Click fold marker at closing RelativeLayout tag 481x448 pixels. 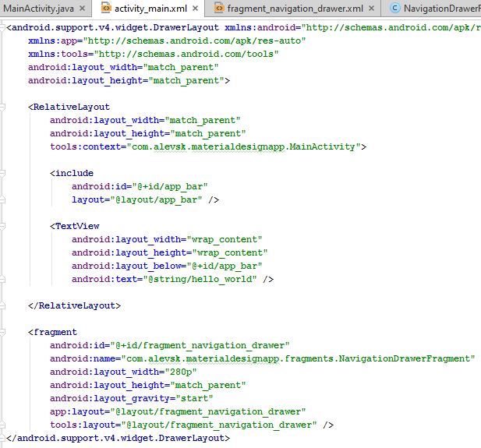click(x=4, y=305)
